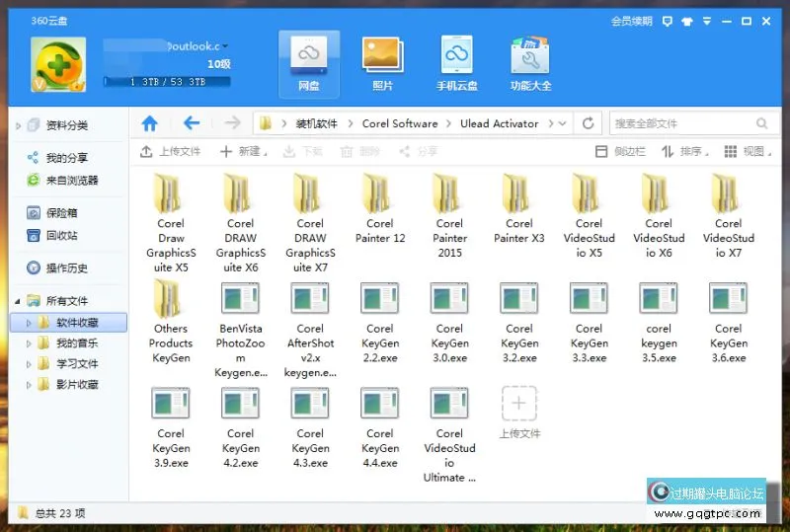Screen dimensions: 790x532
Task: Select corel keygen 3.5.exe file
Action: 659,323
